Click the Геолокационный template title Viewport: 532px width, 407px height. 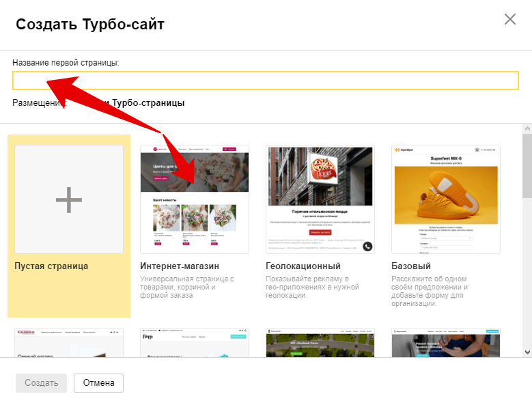point(303,266)
